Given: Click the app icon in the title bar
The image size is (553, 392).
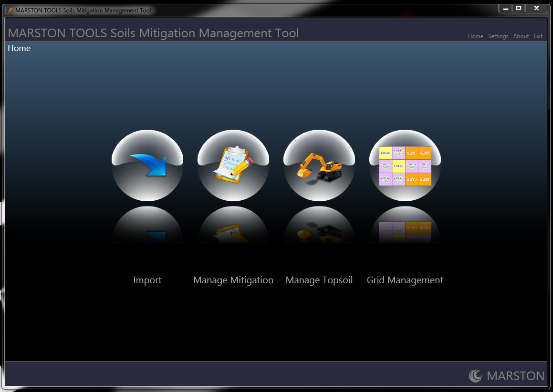Looking at the screenshot, I should 9,10.
